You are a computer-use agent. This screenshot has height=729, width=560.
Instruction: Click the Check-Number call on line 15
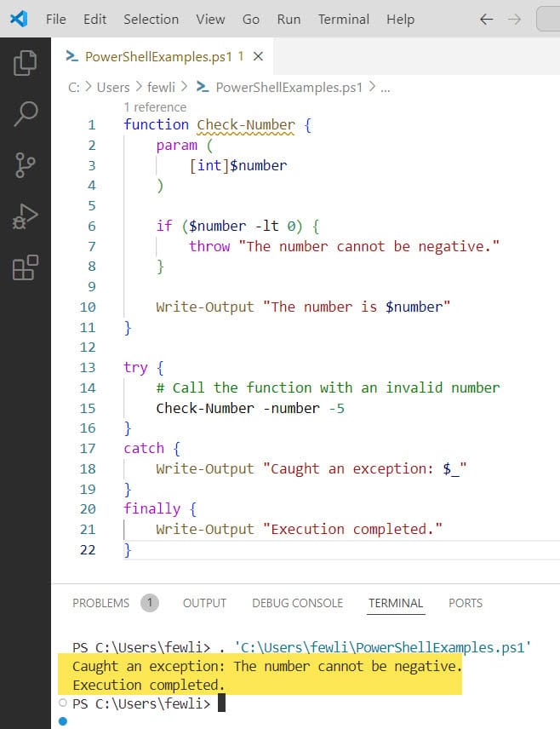(205, 408)
